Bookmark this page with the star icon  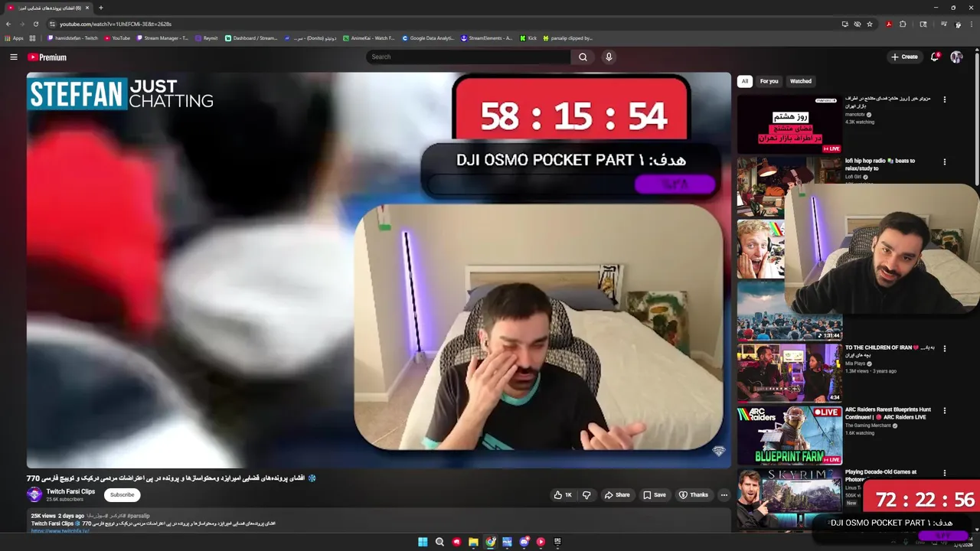(x=870, y=24)
